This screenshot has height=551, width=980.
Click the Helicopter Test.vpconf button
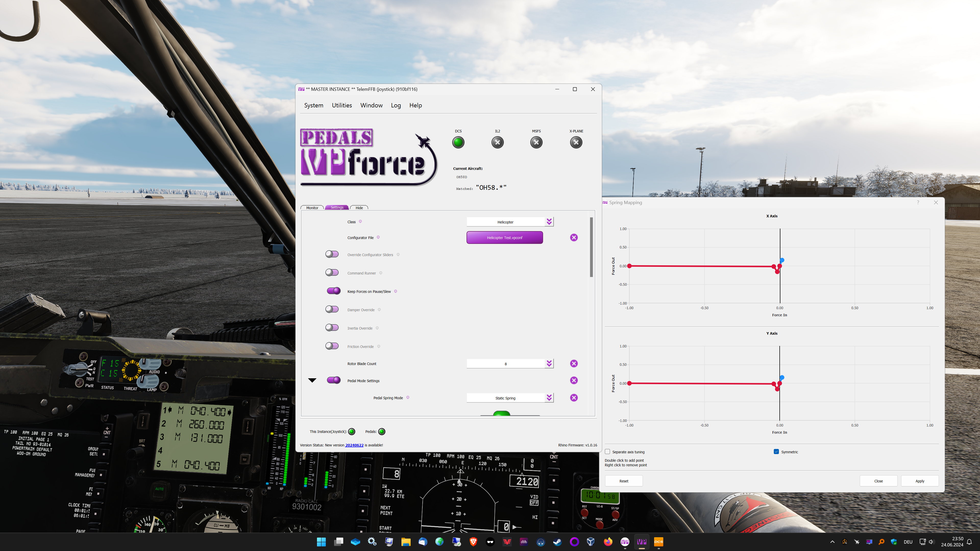tap(505, 237)
